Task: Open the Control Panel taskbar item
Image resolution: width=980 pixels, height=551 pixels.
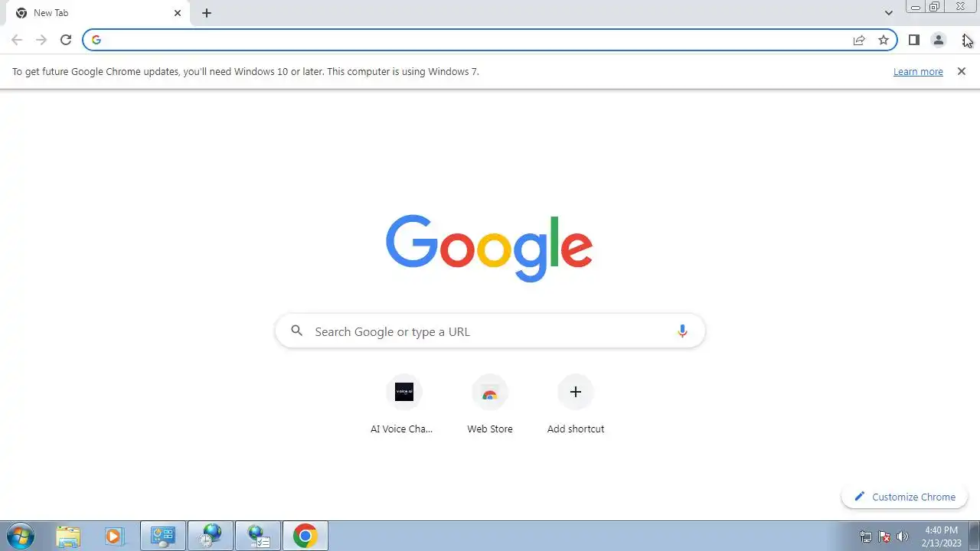Action: click(163, 536)
